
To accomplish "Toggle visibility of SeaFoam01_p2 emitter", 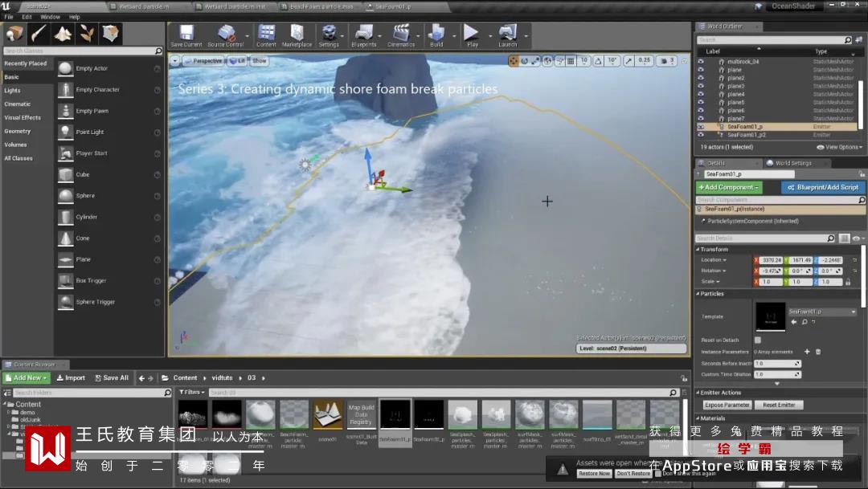I will 701,135.
